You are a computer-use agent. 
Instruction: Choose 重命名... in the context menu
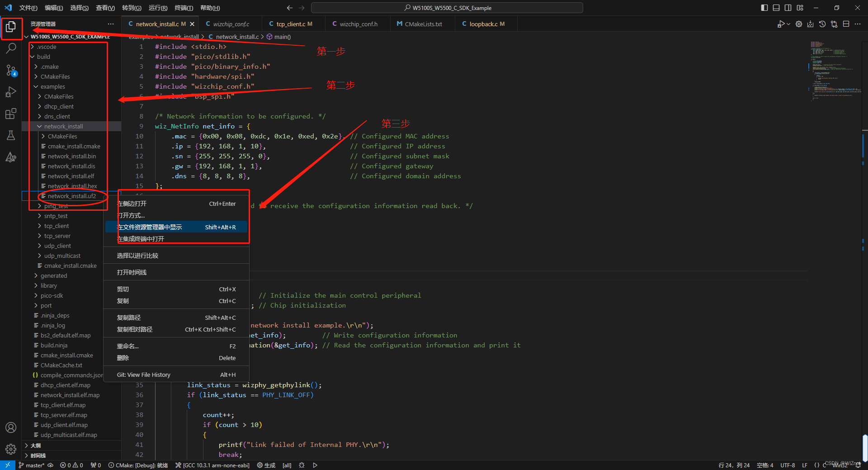coord(177,346)
